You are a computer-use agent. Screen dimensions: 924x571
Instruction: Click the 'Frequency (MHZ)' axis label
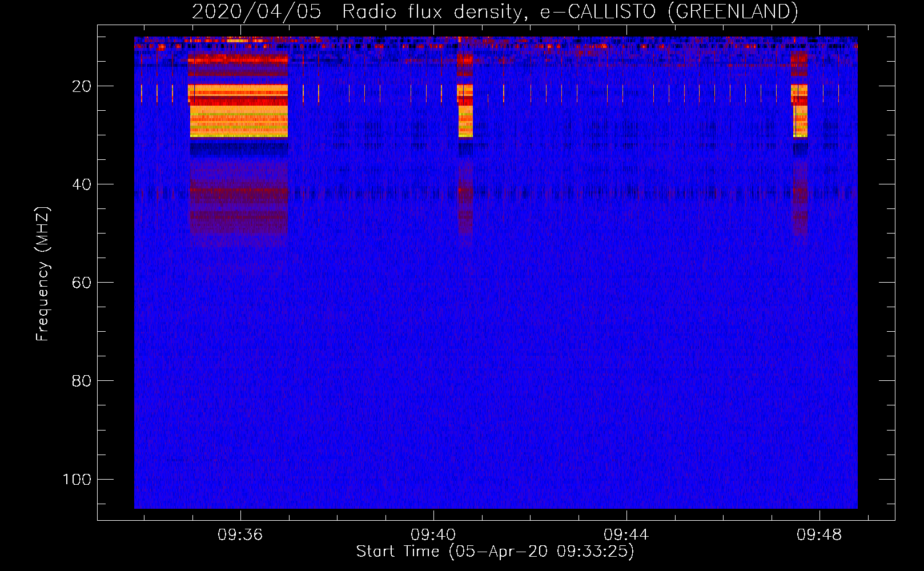tap(43, 274)
